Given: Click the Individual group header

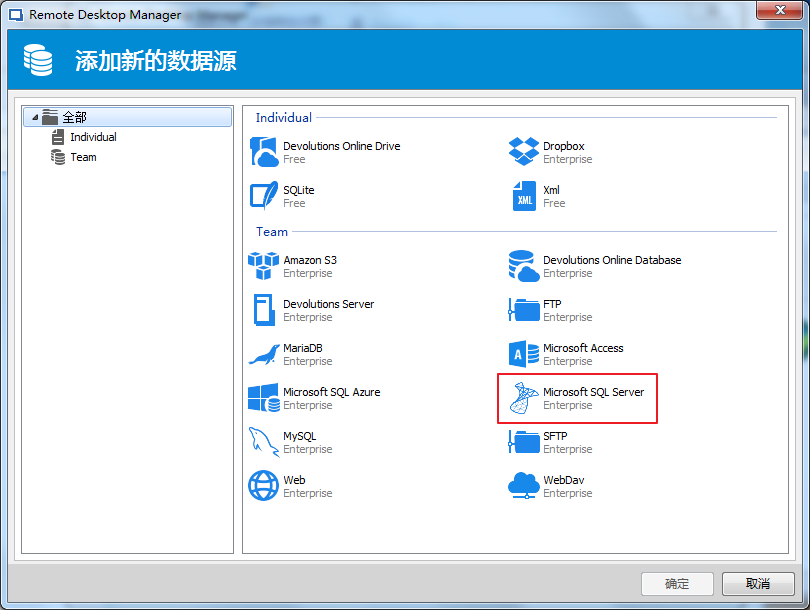Looking at the screenshot, I should click(x=284, y=117).
